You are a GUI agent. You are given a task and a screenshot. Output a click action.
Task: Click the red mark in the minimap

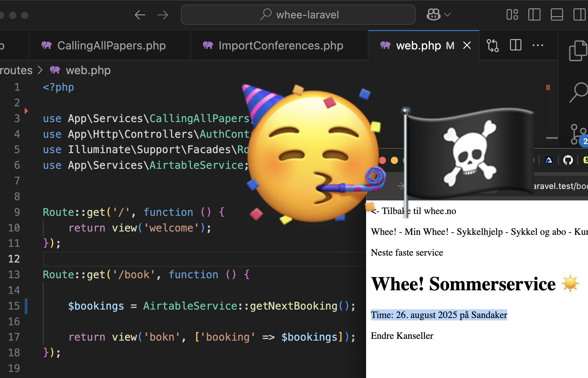(548, 87)
